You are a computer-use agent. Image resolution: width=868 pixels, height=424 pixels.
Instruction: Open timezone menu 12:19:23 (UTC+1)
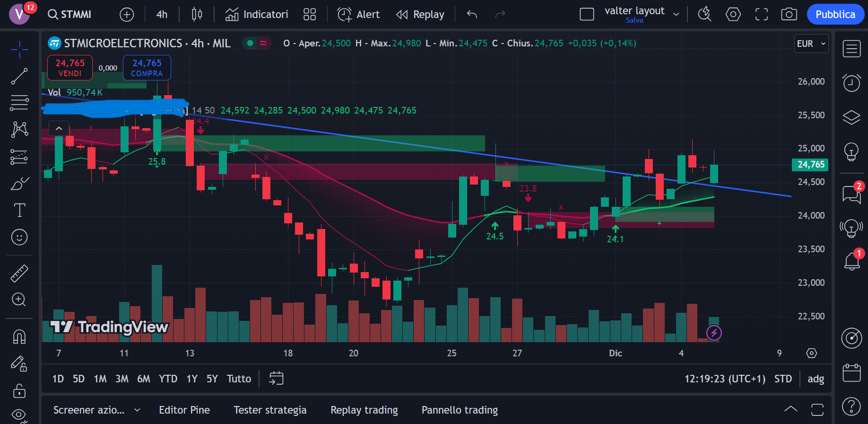pyautogui.click(x=725, y=379)
